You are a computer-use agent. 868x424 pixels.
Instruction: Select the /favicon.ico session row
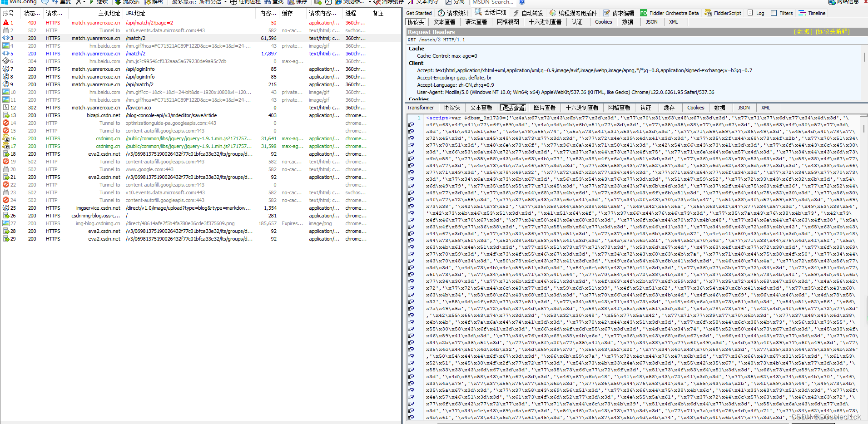200,108
